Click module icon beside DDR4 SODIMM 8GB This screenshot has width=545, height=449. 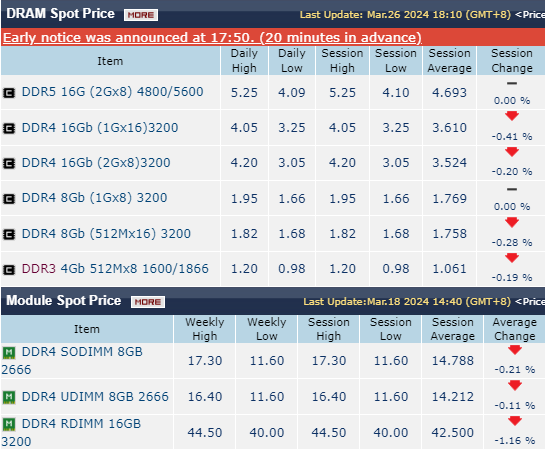pos(9,353)
